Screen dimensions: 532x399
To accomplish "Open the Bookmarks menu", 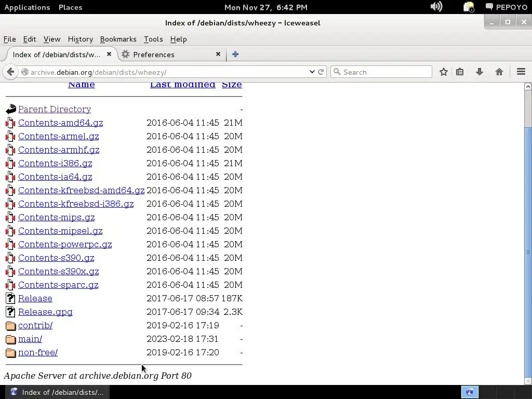I will [118, 39].
